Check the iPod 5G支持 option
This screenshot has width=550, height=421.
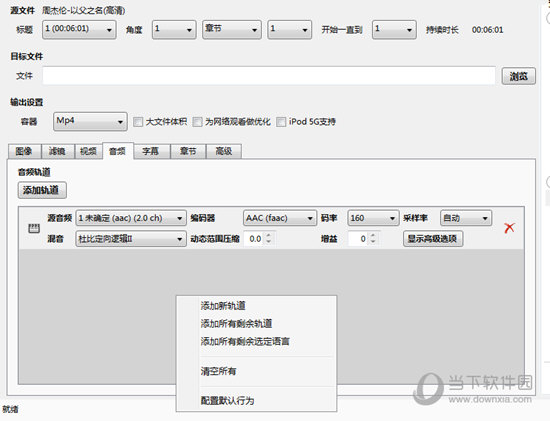tap(281, 122)
